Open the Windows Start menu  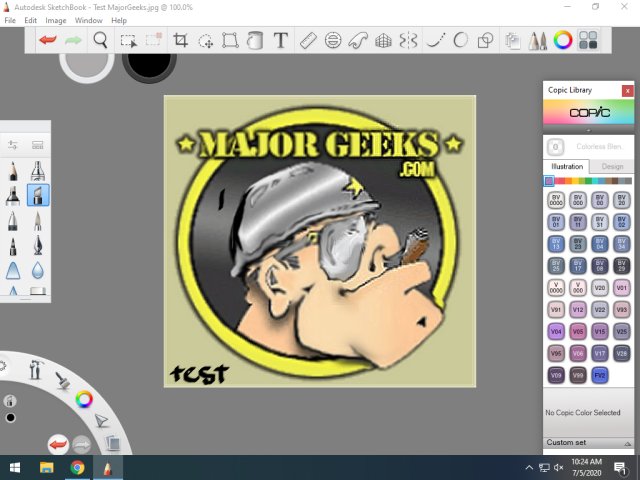[x=15, y=468]
